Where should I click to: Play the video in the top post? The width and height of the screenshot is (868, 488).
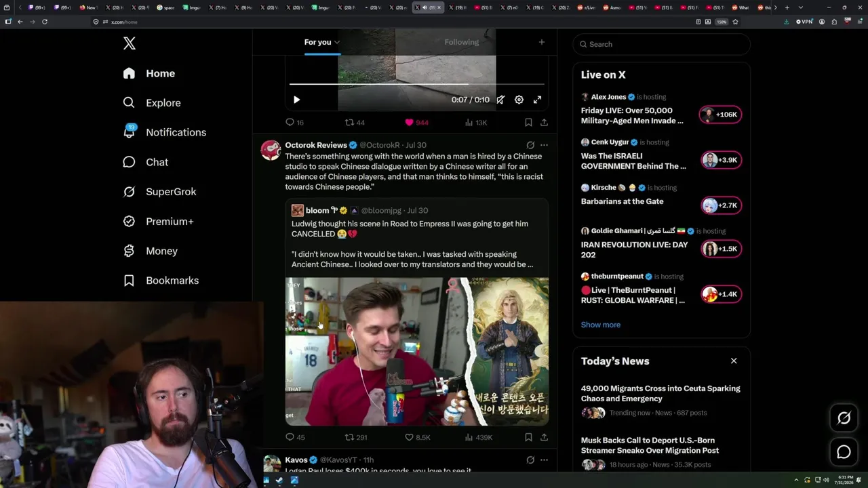pos(296,100)
